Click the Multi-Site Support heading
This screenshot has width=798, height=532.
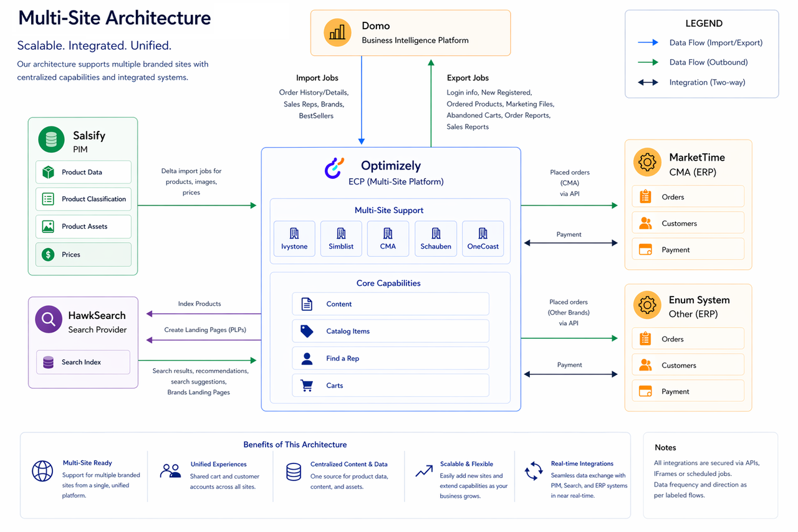[389, 211]
